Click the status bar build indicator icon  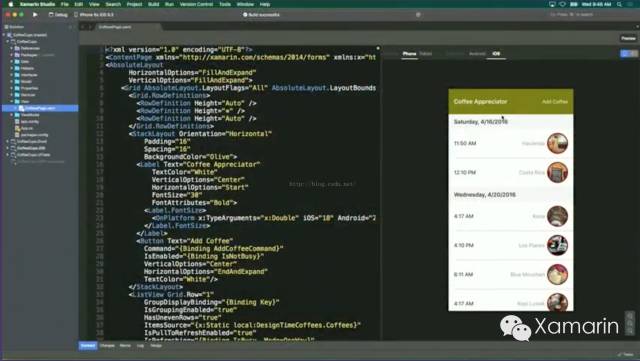245,15
